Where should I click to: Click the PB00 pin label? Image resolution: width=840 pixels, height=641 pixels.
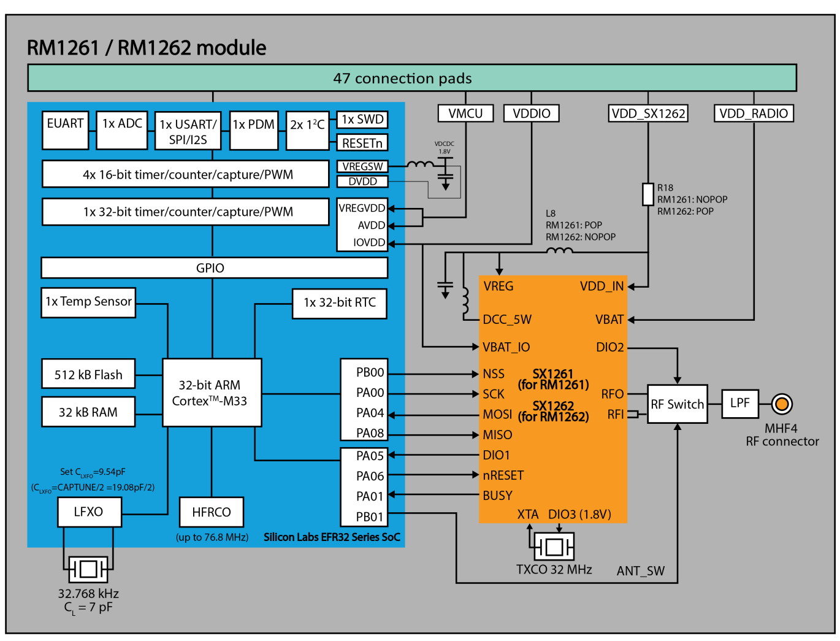click(x=370, y=372)
